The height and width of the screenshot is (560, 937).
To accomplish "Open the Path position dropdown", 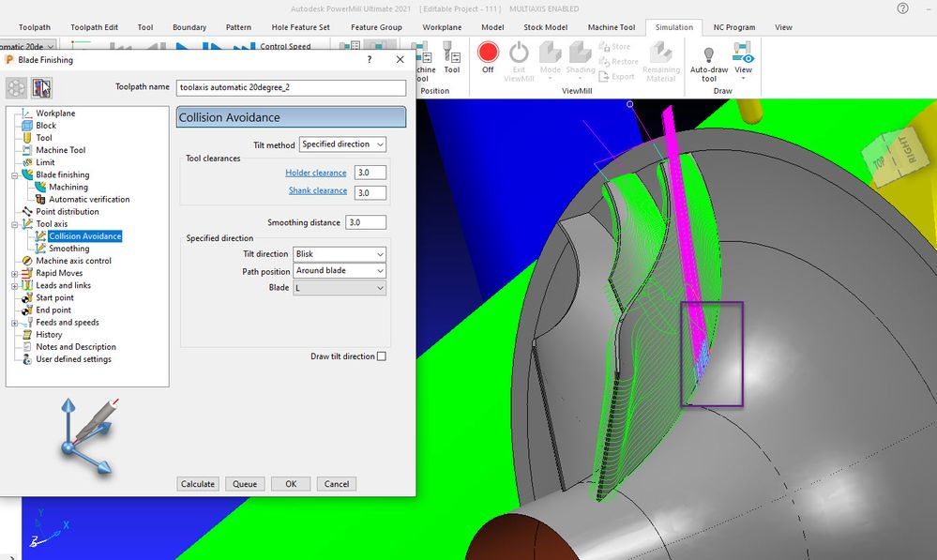I will pyautogui.click(x=340, y=271).
